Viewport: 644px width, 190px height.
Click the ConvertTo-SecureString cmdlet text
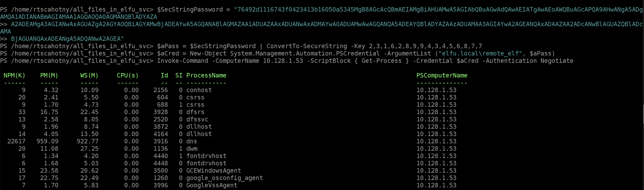click(306, 46)
